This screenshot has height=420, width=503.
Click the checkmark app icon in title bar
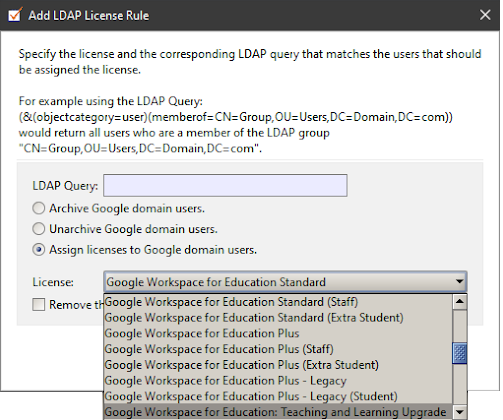point(15,15)
